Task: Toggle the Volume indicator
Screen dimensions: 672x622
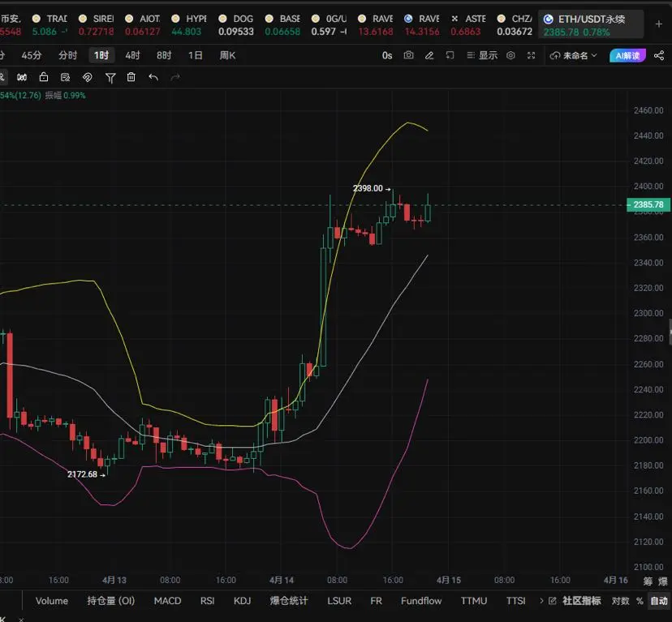Action: 52,601
